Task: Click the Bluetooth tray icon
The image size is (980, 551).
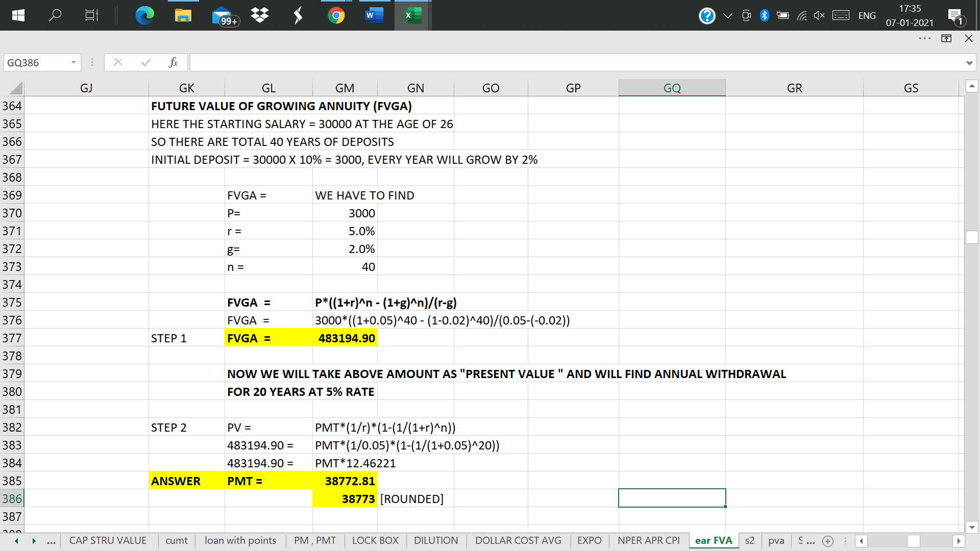Action: (x=764, y=15)
